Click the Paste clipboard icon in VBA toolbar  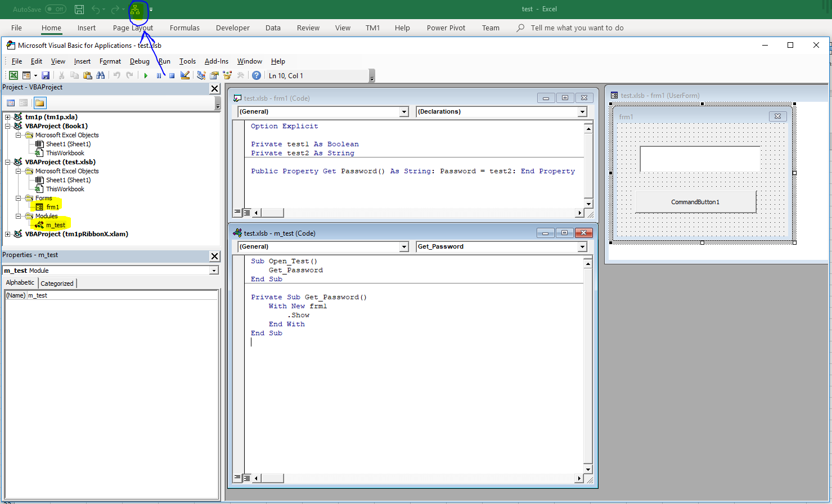[87, 75]
